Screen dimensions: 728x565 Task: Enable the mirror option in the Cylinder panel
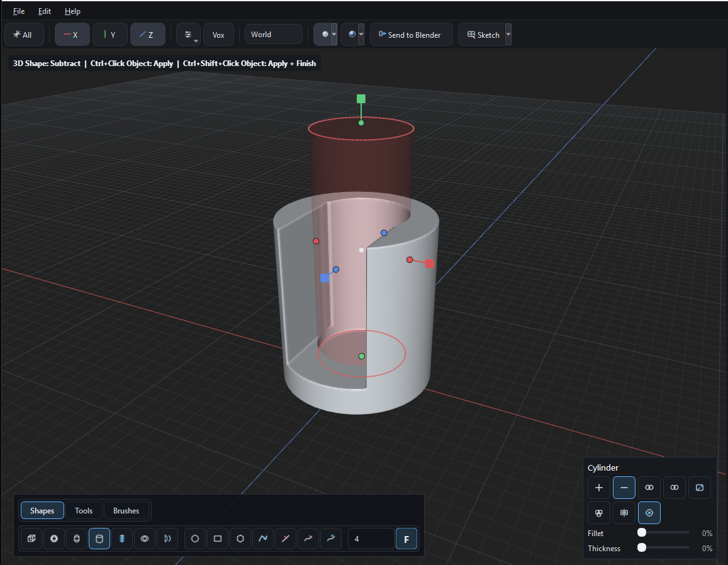pos(624,513)
